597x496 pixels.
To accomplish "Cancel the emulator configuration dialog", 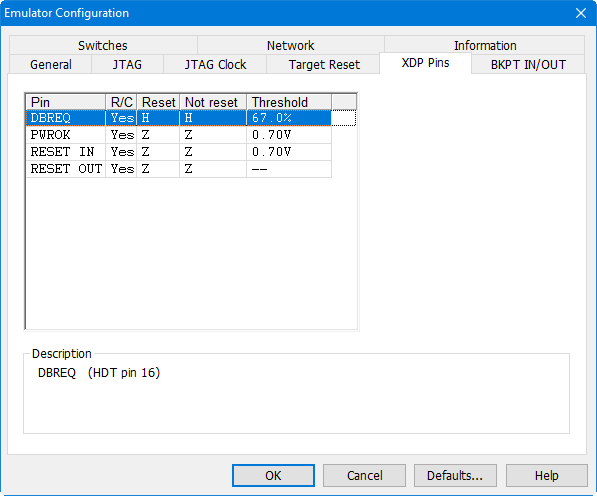I will (364, 475).
